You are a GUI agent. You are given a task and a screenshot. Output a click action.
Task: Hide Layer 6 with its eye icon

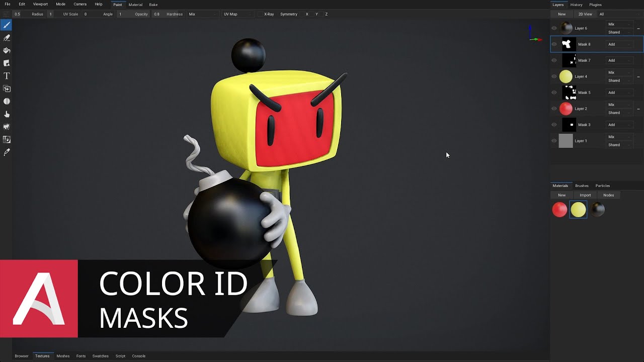pos(554,28)
